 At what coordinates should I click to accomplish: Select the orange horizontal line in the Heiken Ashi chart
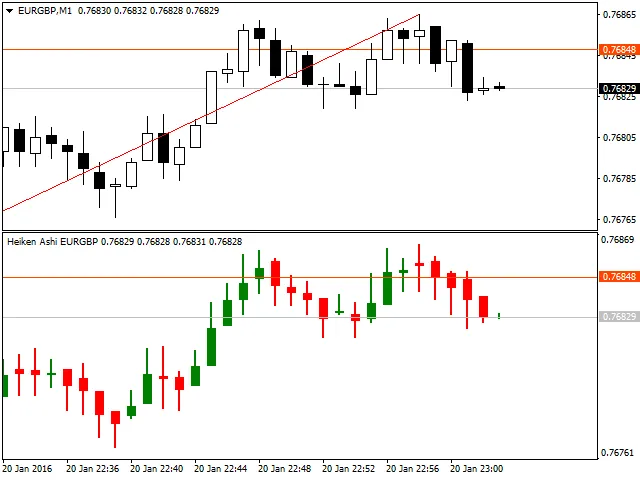(x=300, y=277)
